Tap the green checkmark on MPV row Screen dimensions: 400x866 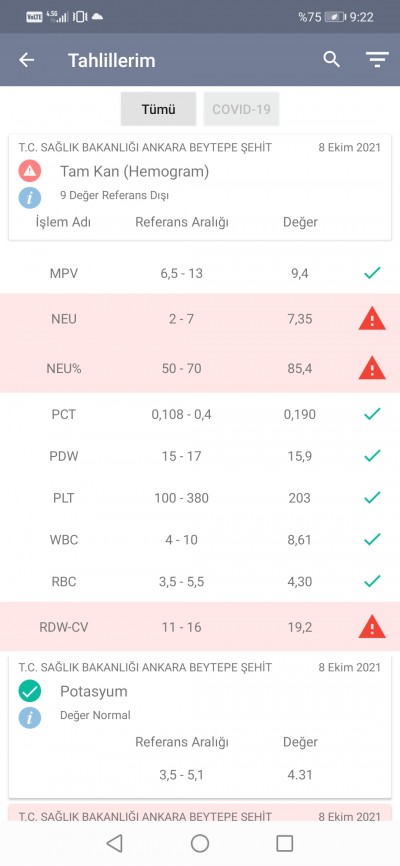[x=372, y=272]
